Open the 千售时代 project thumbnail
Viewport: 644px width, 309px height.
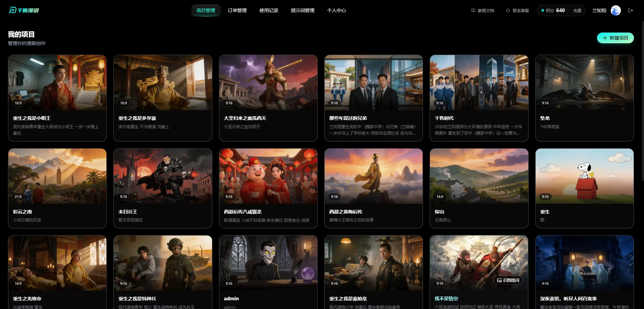click(479, 83)
